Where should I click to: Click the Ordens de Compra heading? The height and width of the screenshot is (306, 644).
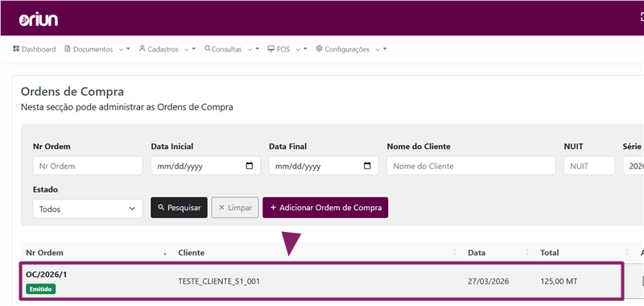tap(72, 92)
